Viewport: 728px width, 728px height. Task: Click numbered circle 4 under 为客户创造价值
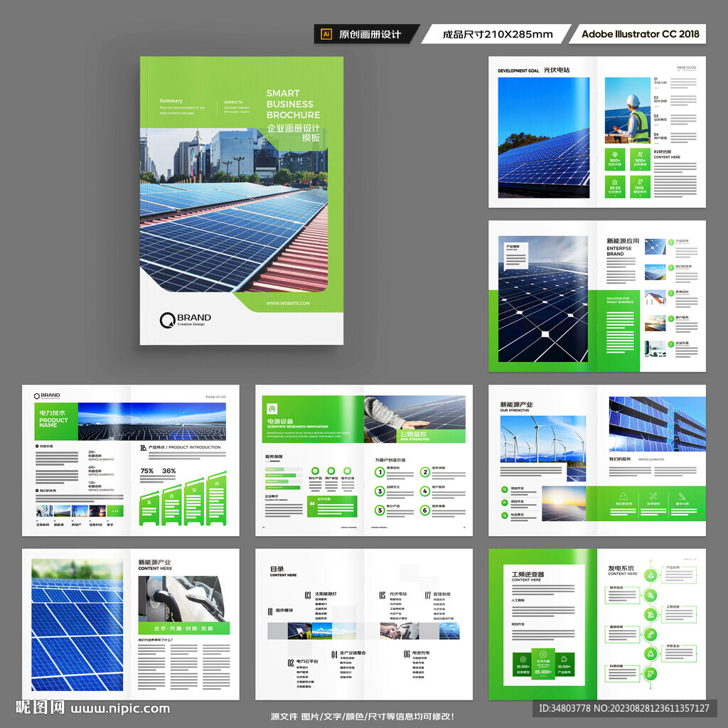(425, 491)
